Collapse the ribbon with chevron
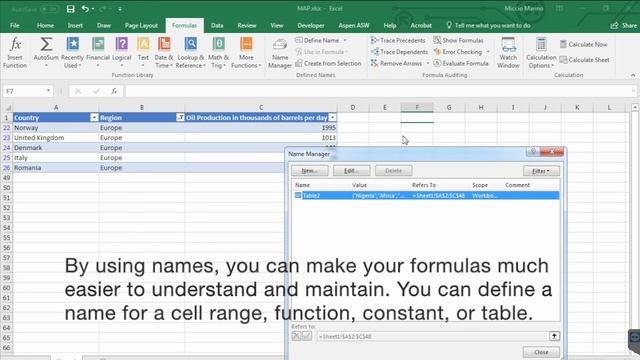This screenshot has width=640, height=360. [x=633, y=75]
